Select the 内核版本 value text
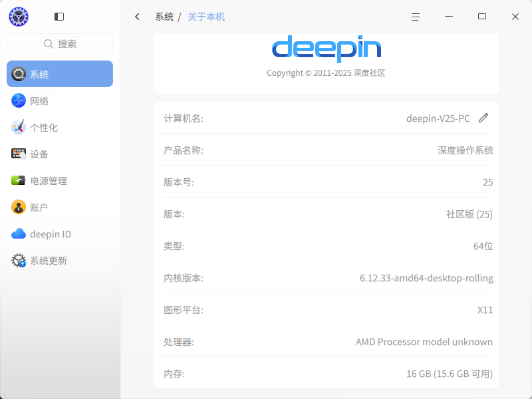The width and height of the screenshot is (532, 399). pos(426,278)
